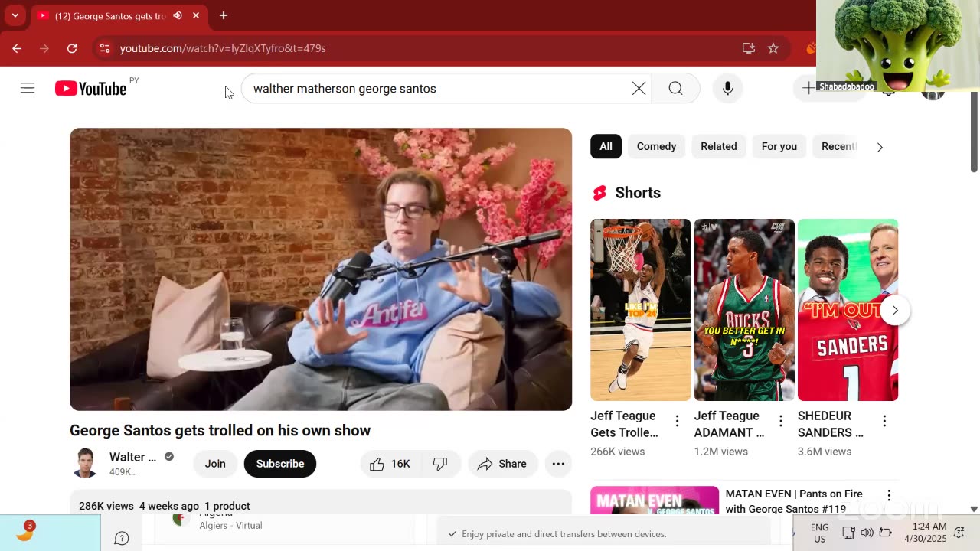Open the browser tab search dropdown
The height and width of the screenshot is (551, 980).
[15, 15]
